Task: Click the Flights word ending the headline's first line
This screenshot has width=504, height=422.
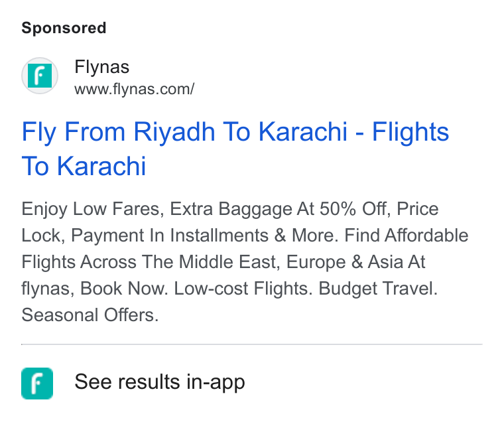Action: pyautogui.click(x=410, y=132)
